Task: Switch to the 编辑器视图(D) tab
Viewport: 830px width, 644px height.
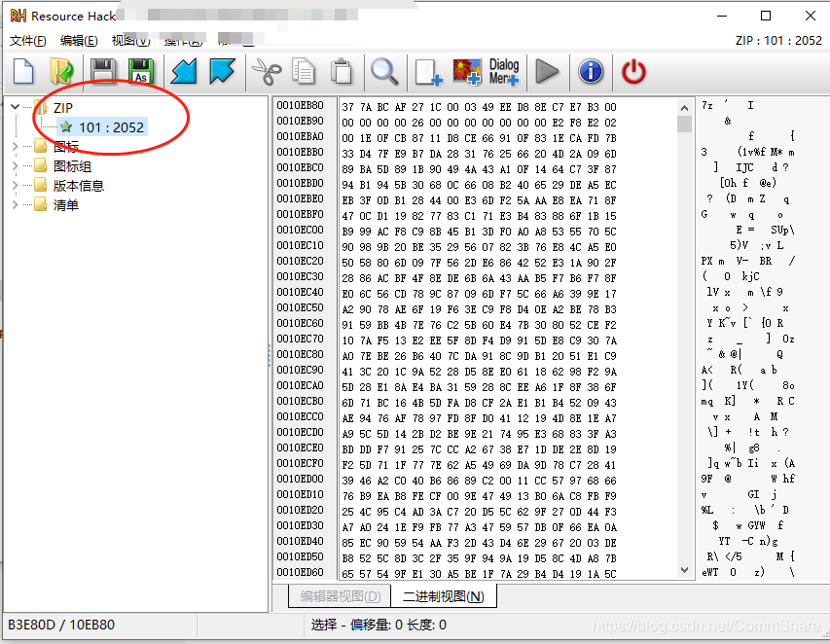Action: tap(341, 596)
